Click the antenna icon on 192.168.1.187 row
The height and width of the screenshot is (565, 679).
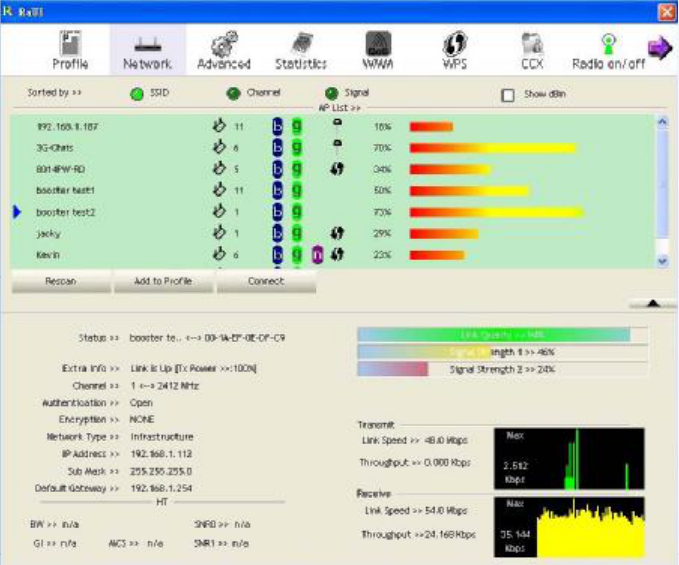tap(219, 126)
